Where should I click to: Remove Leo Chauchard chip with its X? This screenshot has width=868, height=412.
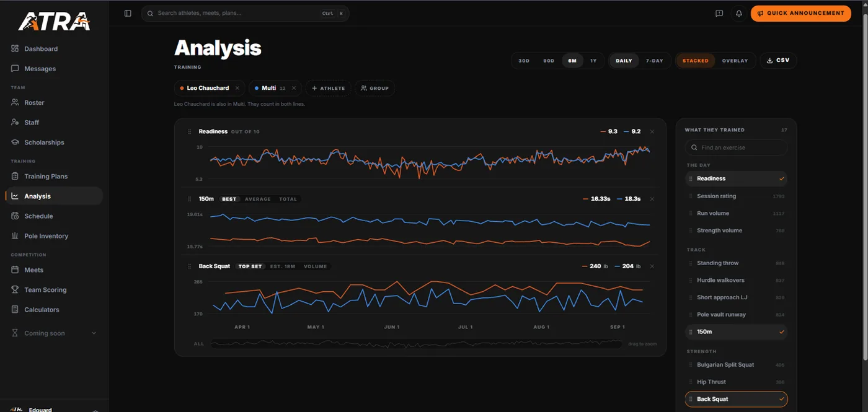[237, 88]
